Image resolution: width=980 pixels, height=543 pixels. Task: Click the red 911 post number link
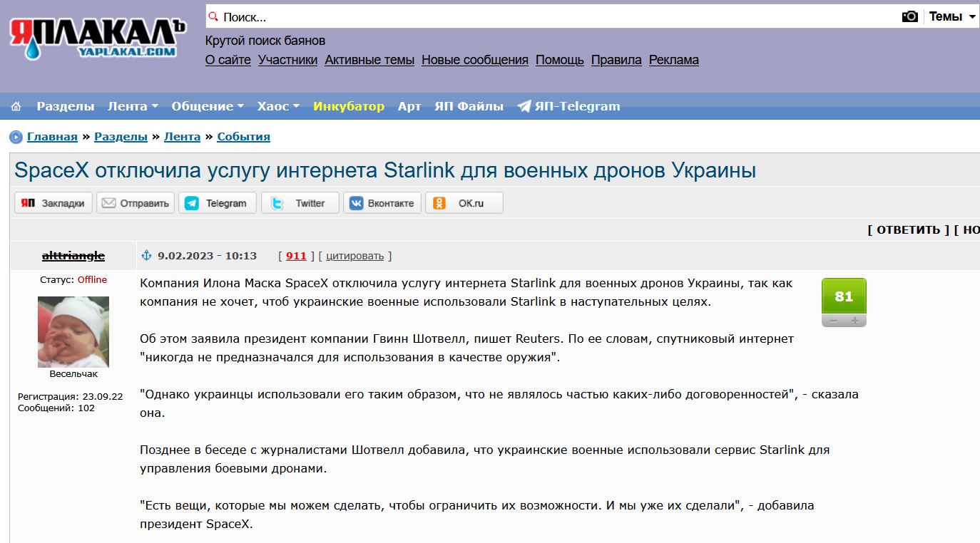296,256
